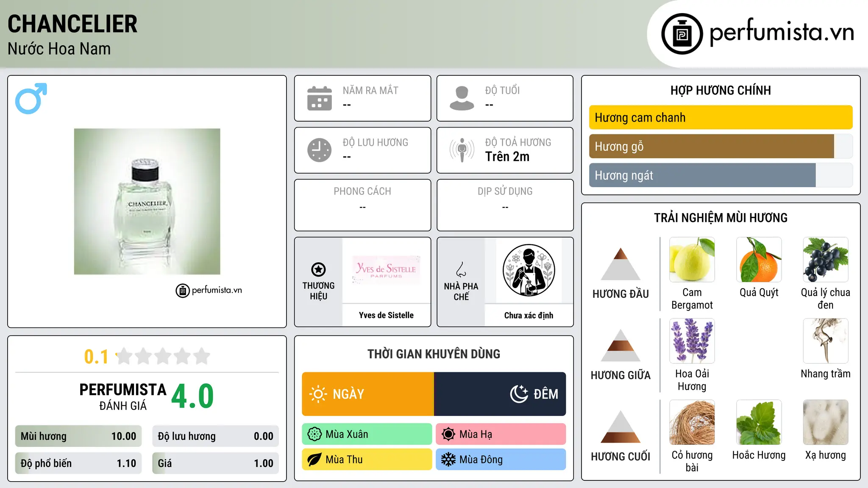Viewport: 868px width, 488px height.
Task: Click the Độ lưu hương 0.00 score box
Action: (x=215, y=436)
